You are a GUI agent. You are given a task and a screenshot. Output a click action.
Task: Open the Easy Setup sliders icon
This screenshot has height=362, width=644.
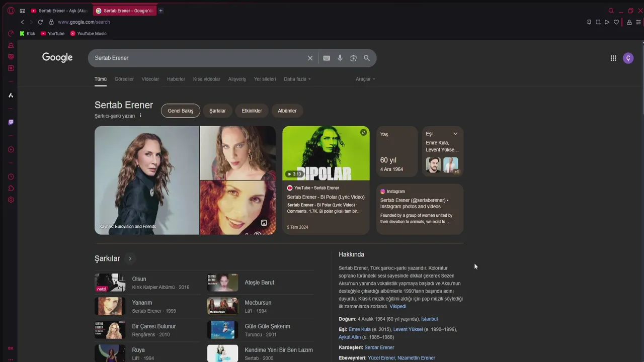coord(638,22)
